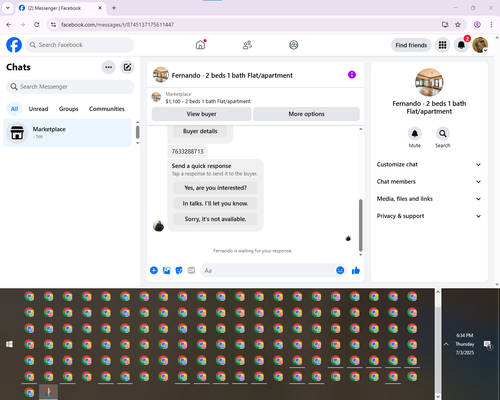The height and width of the screenshot is (400, 500).
Task: Open the profile circle icon in top navigation
Action: pyautogui.click(x=294, y=45)
